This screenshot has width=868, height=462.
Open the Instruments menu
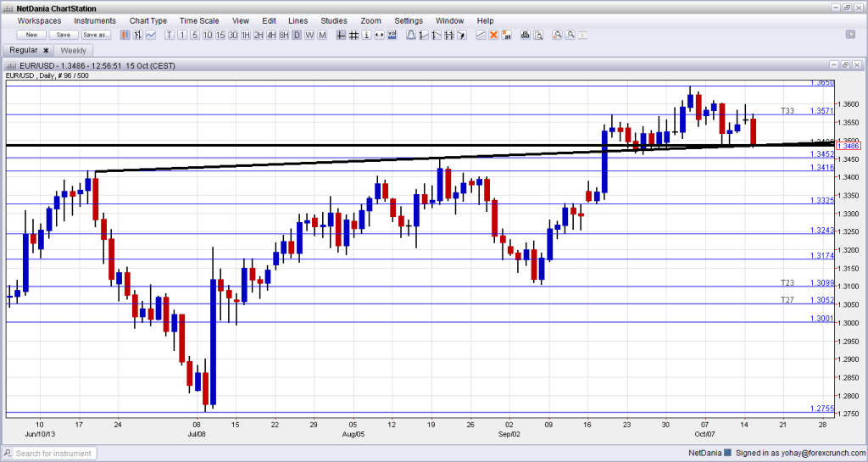click(95, 20)
